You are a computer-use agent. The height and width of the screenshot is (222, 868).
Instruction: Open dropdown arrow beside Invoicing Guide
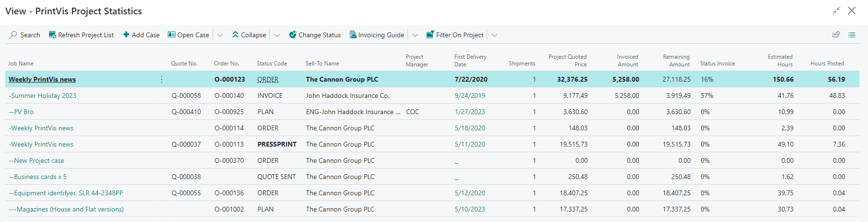[415, 35]
